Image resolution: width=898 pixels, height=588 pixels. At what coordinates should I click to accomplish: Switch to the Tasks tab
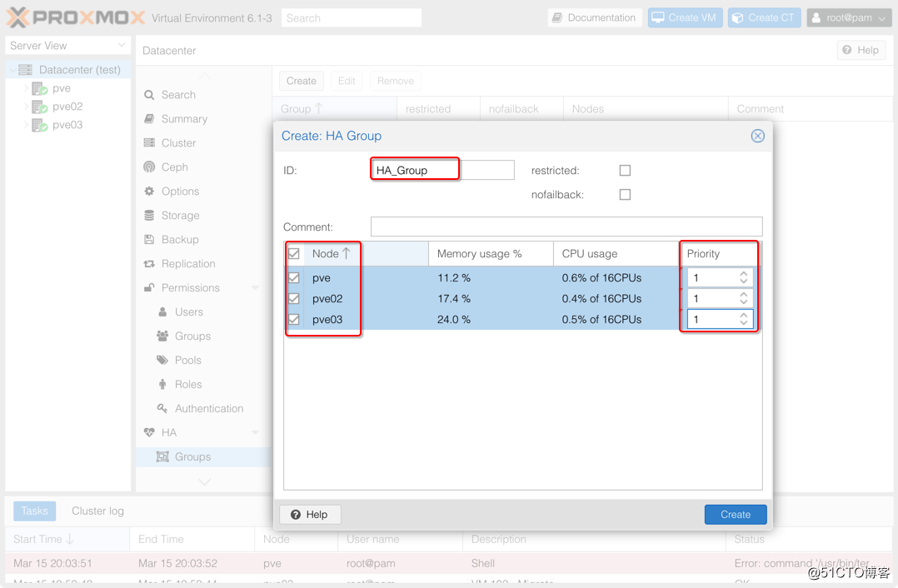click(34, 511)
